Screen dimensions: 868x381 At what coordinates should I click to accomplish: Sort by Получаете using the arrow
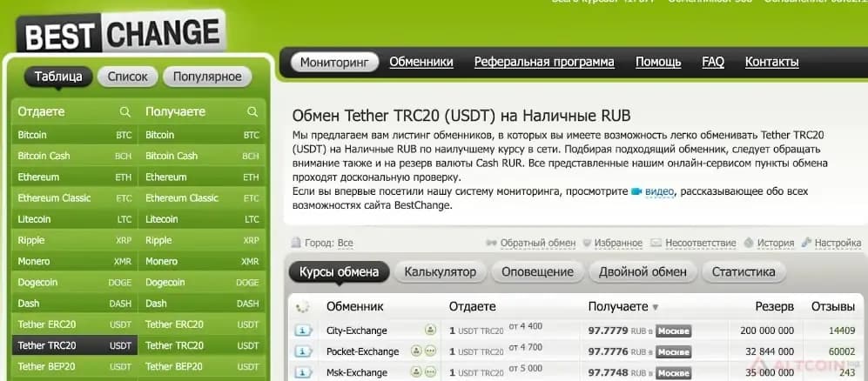click(x=656, y=307)
